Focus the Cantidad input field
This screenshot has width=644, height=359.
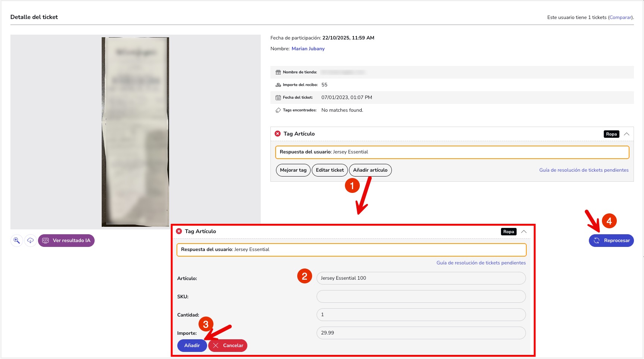(x=421, y=315)
